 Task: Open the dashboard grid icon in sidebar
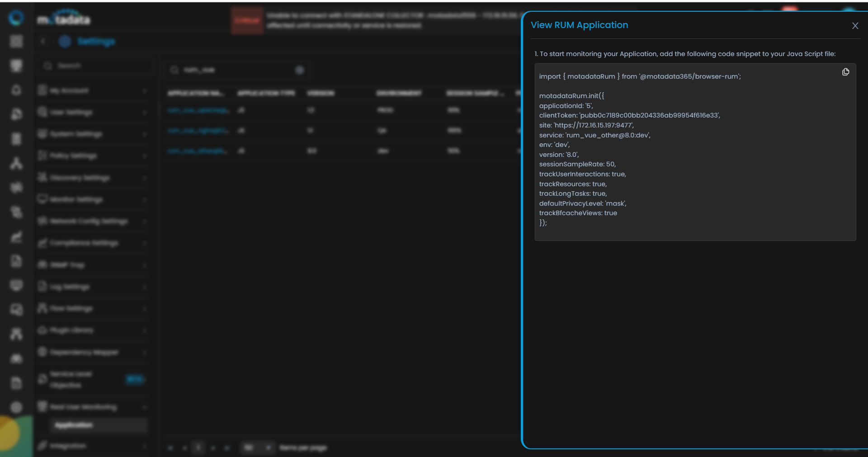point(16,42)
